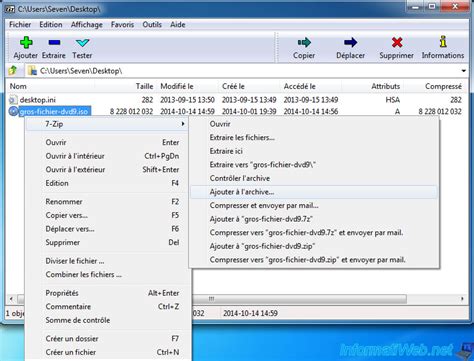Choose Renommer in context menu
The height and width of the screenshot is (361, 474).
tap(107, 202)
